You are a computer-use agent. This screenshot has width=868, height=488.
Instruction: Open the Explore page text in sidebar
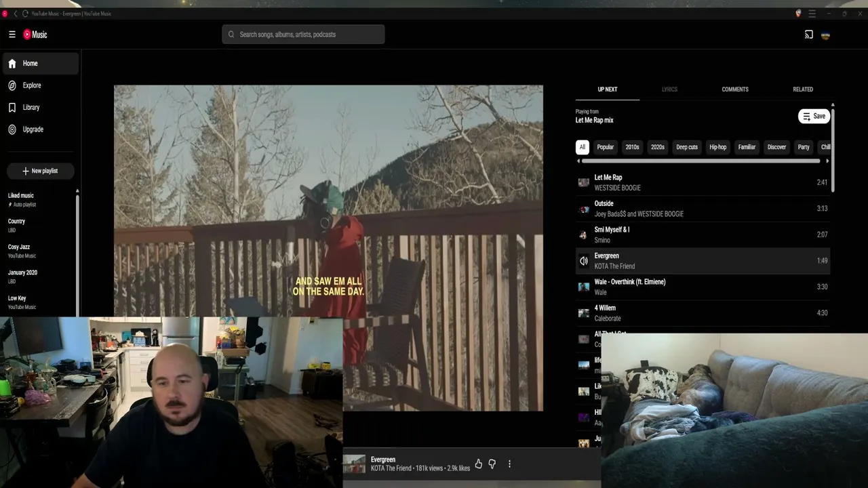32,85
